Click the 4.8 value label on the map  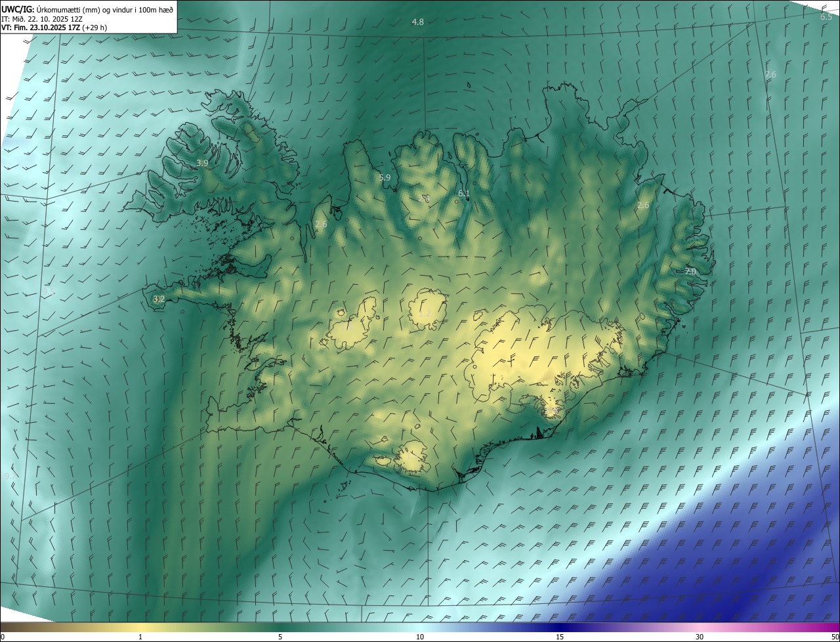click(x=417, y=22)
